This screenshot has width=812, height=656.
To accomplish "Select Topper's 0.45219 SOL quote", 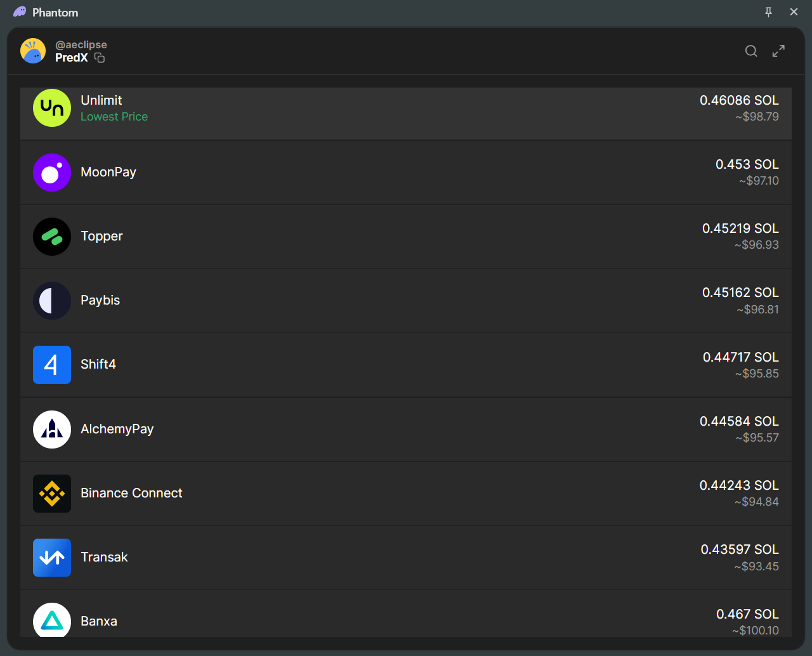I will coord(740,228).
